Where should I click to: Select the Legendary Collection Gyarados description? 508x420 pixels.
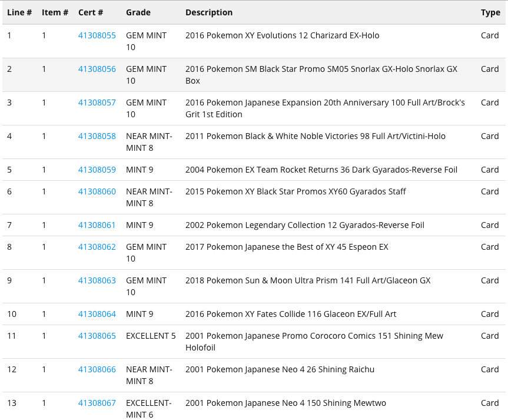pos(305,226)
